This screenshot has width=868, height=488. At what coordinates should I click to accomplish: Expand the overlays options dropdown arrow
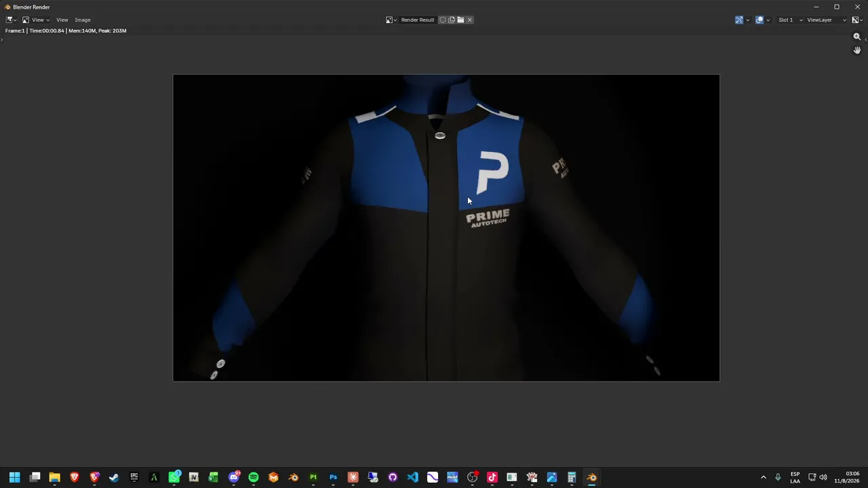point(768,20)
